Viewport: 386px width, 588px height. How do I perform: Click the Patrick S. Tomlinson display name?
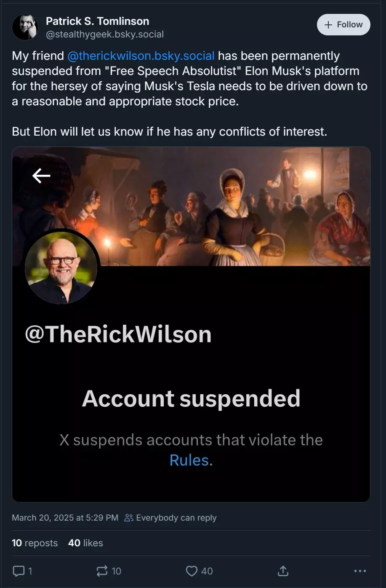click(x=97, y=21)
